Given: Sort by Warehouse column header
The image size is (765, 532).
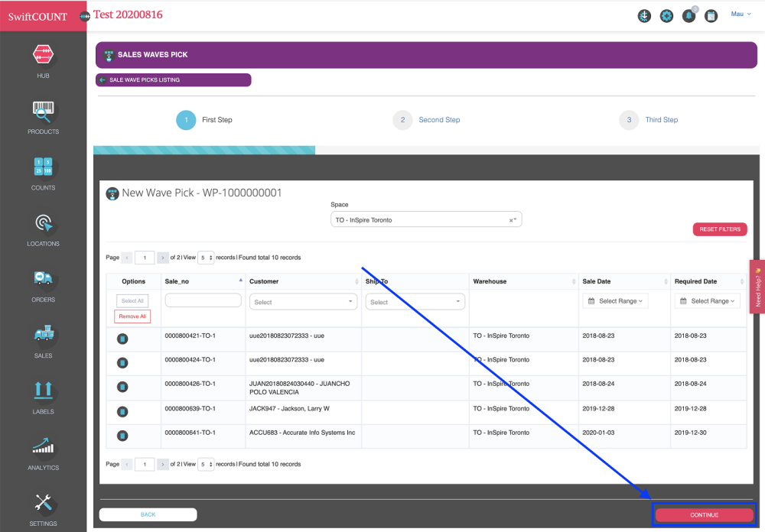Looking at the screenshot, I should (x=523, y=281).
